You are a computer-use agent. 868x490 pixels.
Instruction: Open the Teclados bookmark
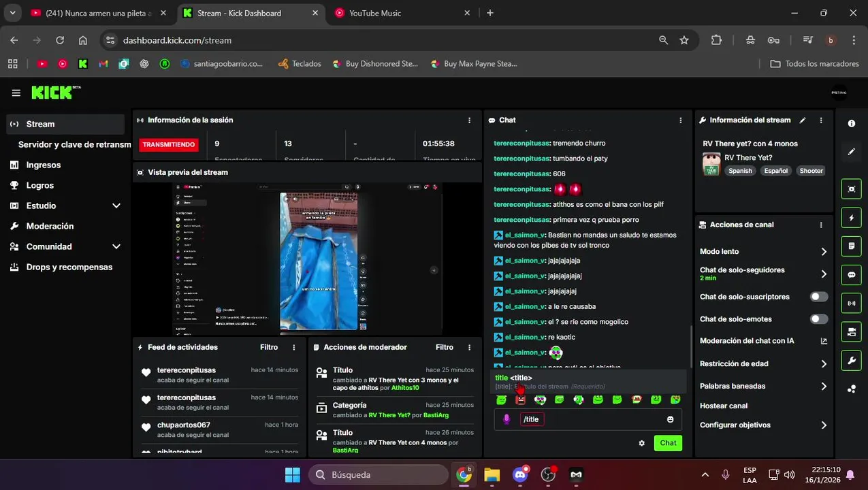click(300, 63)
